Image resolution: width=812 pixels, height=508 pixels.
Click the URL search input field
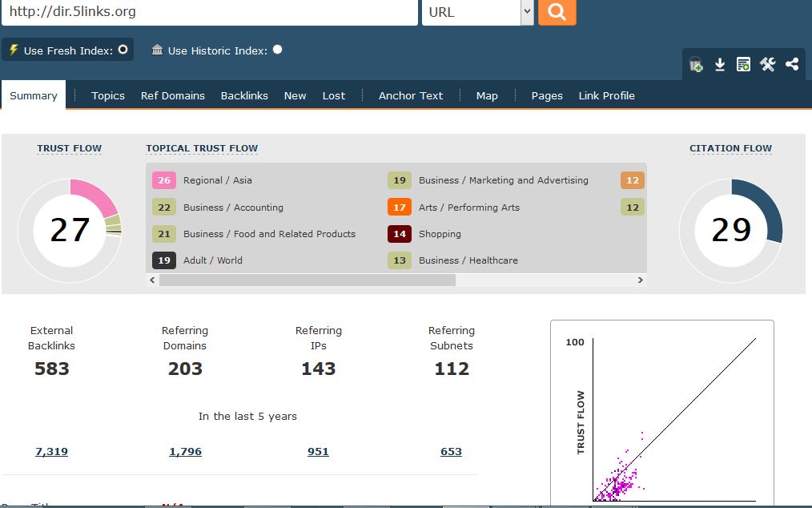click(210, 12)
